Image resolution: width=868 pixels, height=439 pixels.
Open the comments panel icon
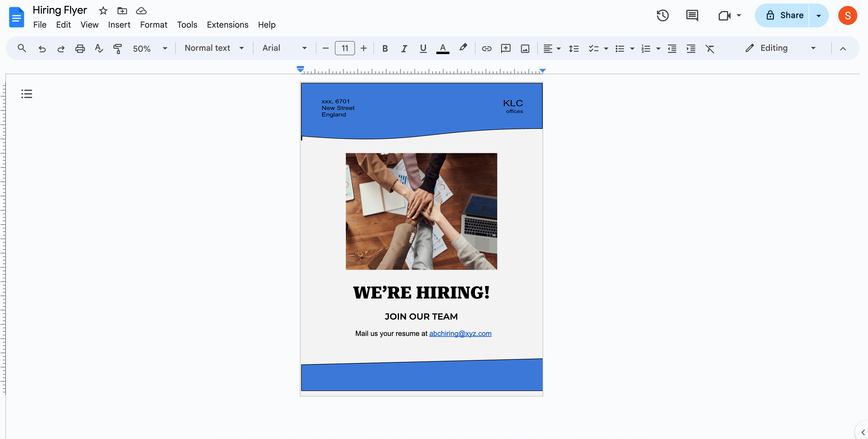[692, 15]
